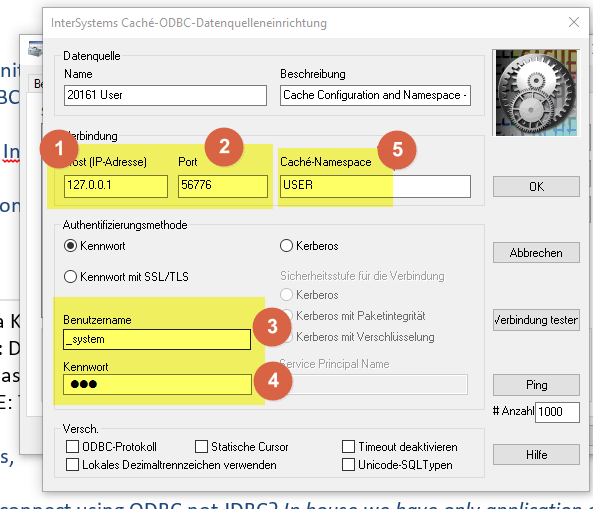Click the Caché gears logo image
Screen dimensions: 593x509
coord(536,92)
